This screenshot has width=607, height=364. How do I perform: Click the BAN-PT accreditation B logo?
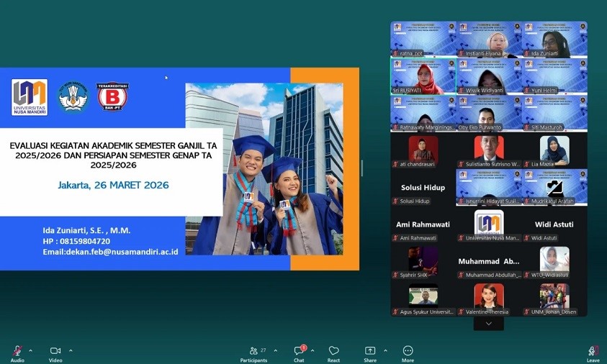coord(112,97)
